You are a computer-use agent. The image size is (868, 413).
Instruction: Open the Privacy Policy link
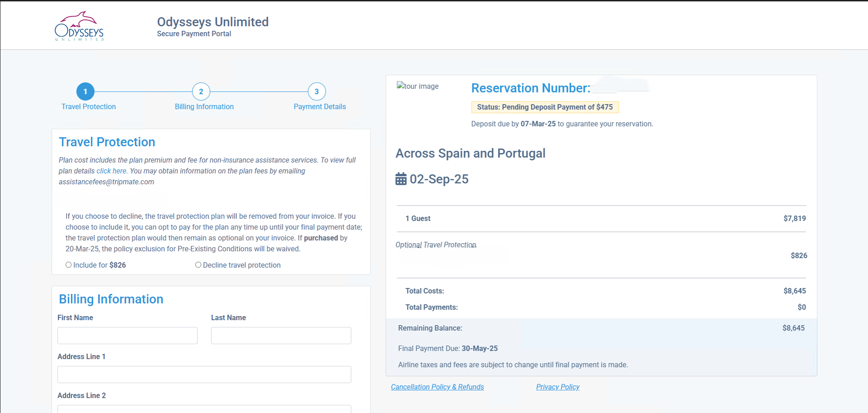tap(557, 387)
